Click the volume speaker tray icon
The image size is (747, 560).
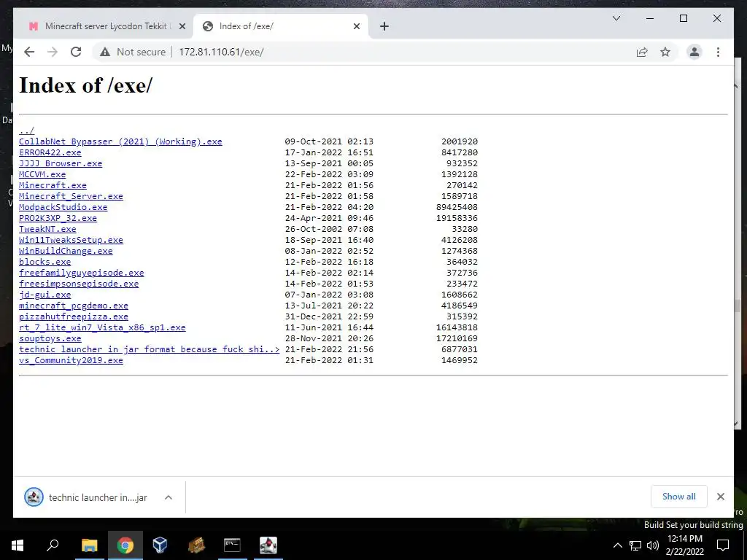653,545
